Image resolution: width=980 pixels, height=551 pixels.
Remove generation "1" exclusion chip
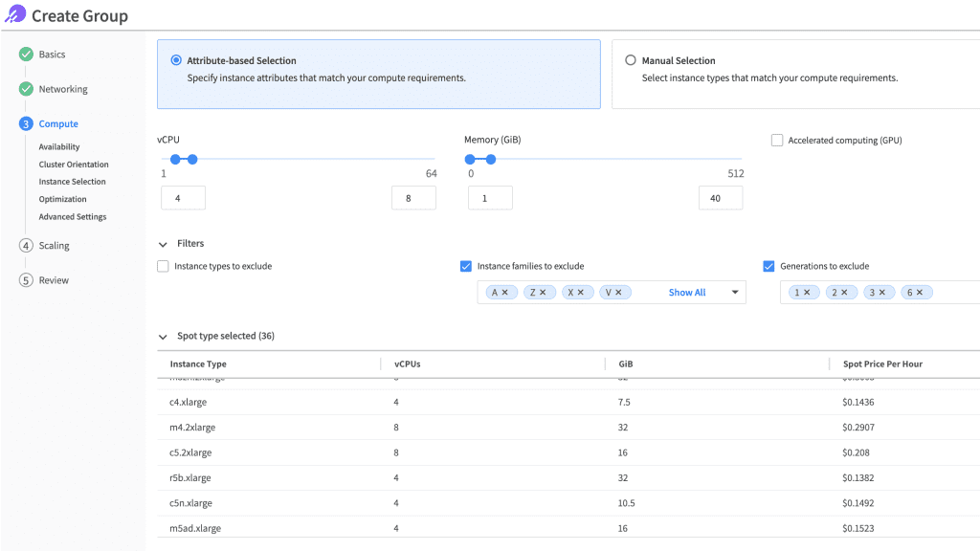click(x=808, y=292)
